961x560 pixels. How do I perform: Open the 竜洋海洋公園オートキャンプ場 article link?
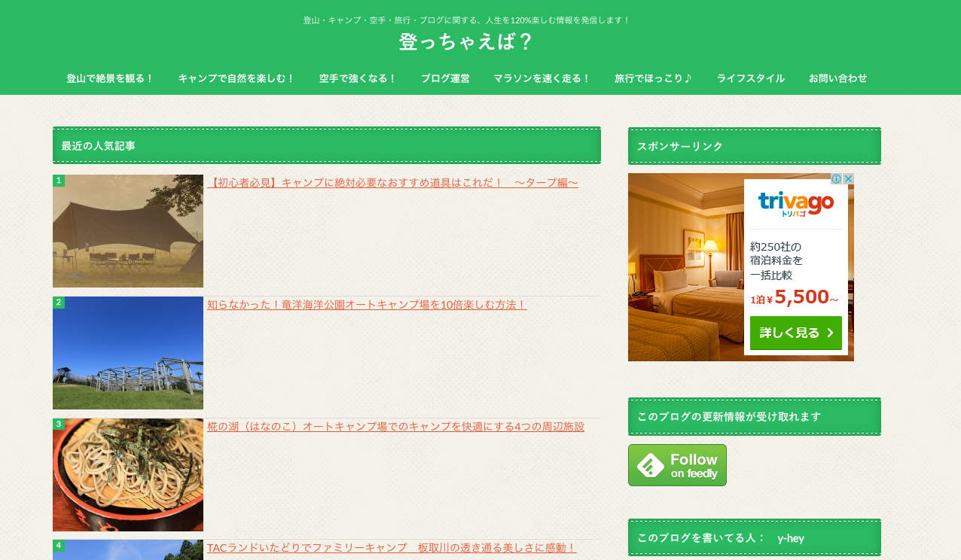tap(367, 305)
